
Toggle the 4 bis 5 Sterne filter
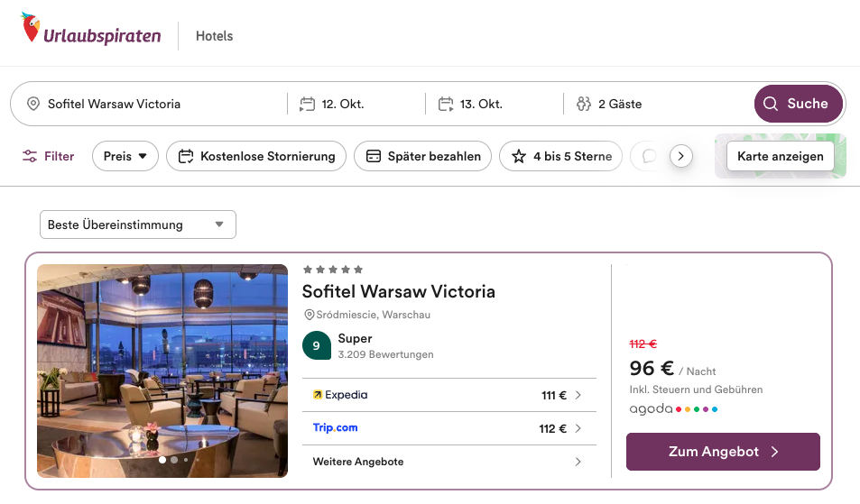coord(560,156)
